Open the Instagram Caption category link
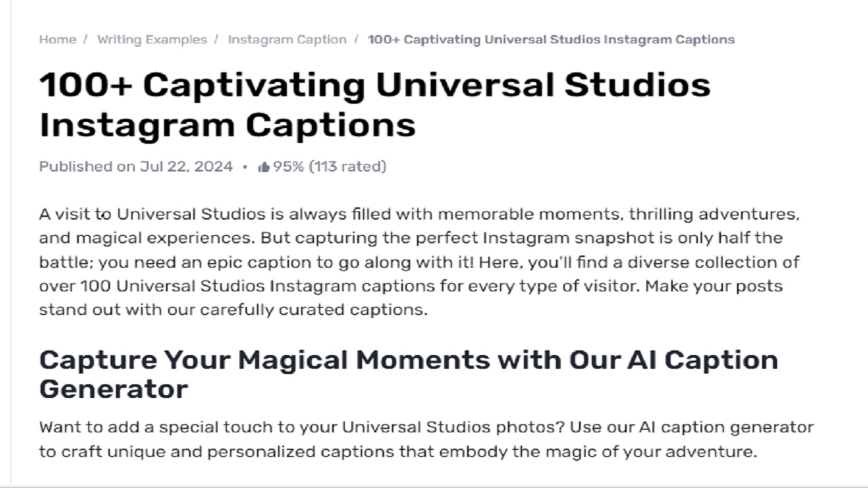The width and height of the screenshot is (868, 488). tap(287, 39)
